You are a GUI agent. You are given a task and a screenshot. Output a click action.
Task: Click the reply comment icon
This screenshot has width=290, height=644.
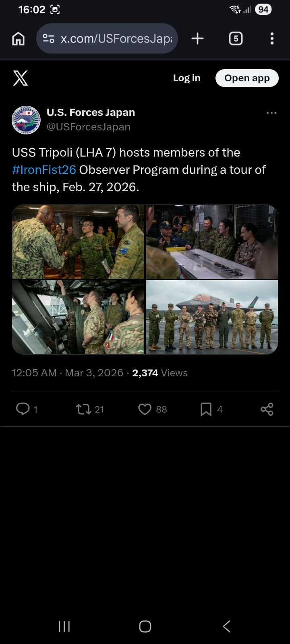point(23,409)
